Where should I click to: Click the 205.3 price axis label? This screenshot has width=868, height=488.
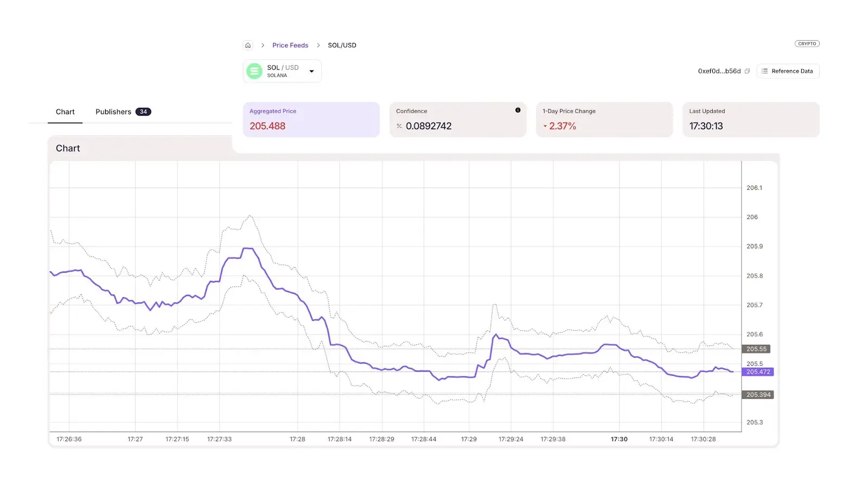coord(755,422)
